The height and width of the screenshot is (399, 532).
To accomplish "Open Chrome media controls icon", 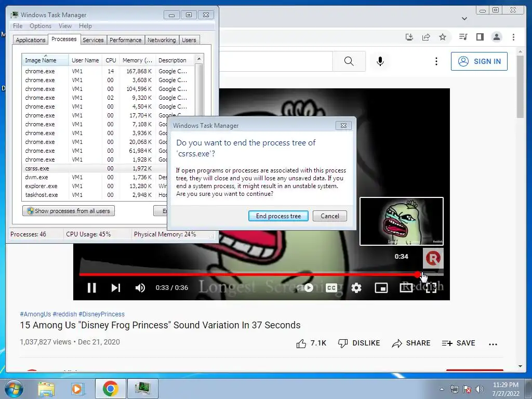I will 463,37.
